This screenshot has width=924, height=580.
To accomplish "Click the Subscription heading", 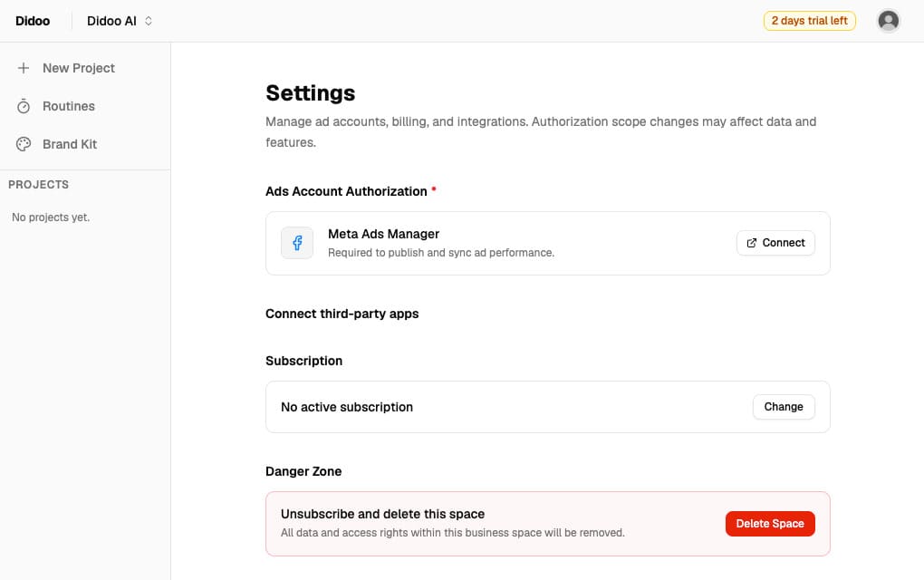I will (303, 361).
